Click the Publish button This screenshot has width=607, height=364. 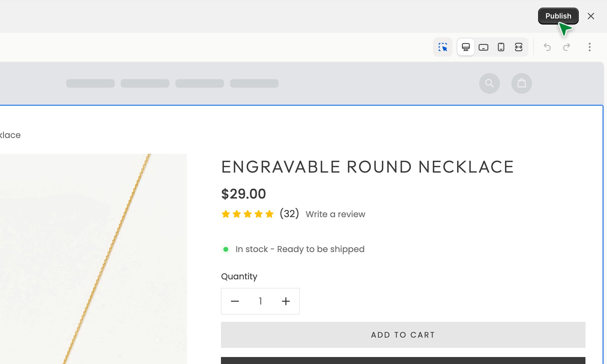(x=558, y=16)
